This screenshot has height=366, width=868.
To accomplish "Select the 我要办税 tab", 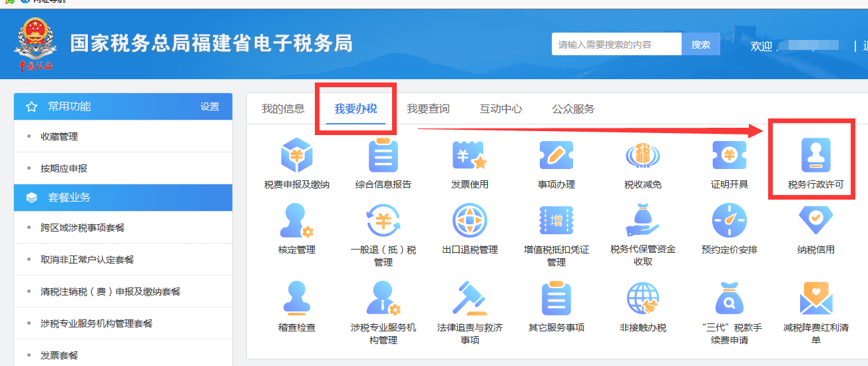I will click(356, 109).
